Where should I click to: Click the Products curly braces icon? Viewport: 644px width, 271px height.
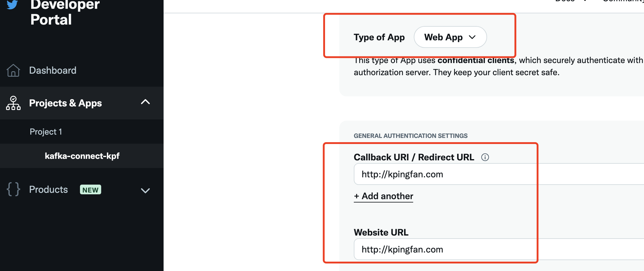[x=13, y=189]
